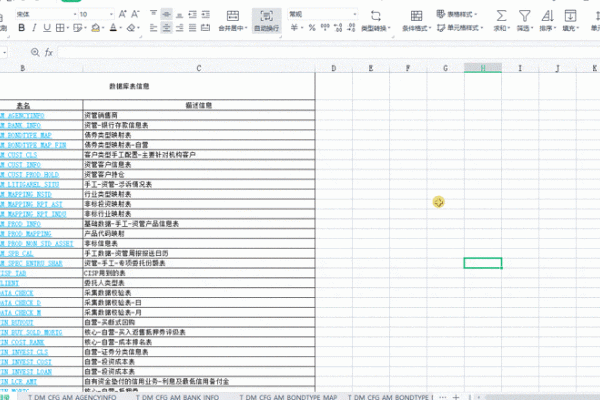Open the font name dropdown

tap(75, 14)
